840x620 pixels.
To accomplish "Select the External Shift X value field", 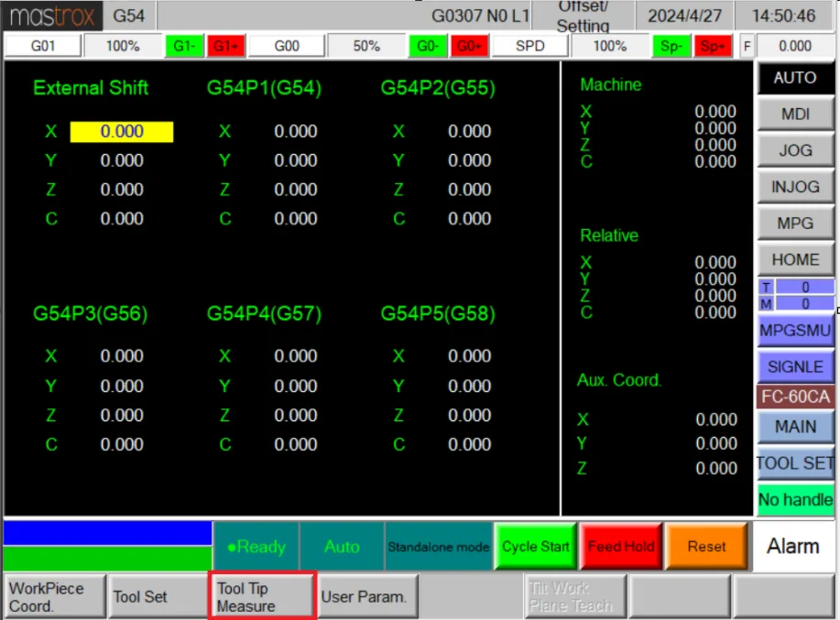I will (122, 132).
